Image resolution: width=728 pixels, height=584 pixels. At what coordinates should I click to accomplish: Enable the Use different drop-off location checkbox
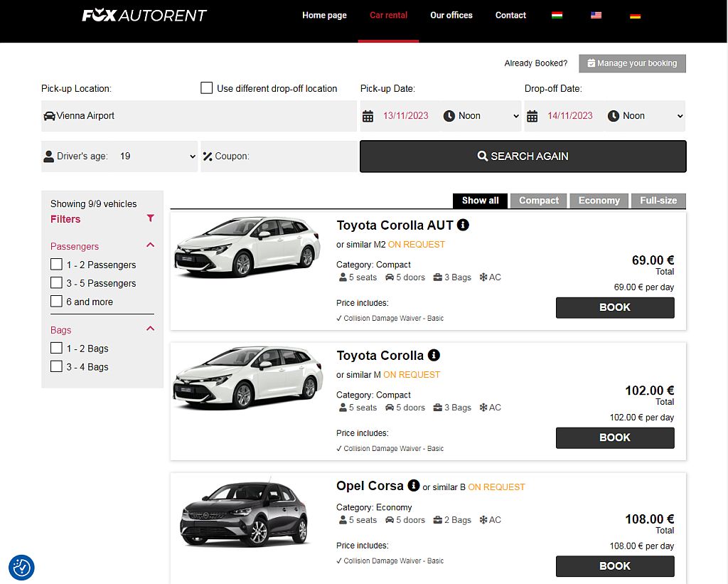[x=206, y=88]
